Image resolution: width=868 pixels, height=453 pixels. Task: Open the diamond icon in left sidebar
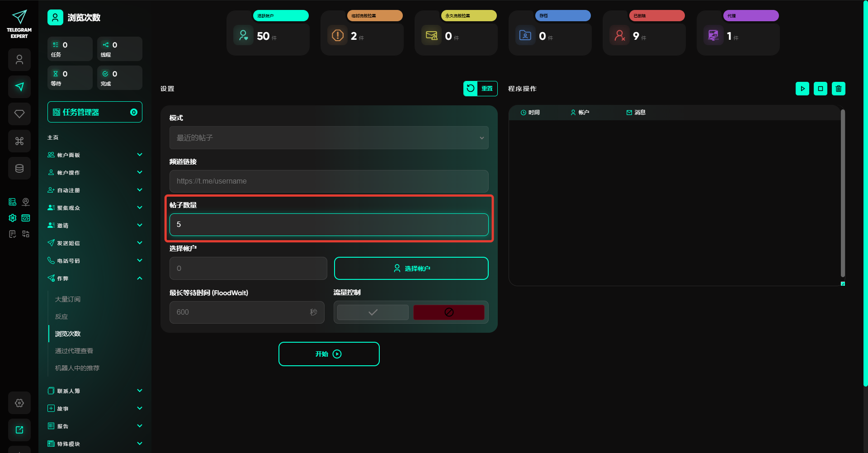click(x=19, y=114)
